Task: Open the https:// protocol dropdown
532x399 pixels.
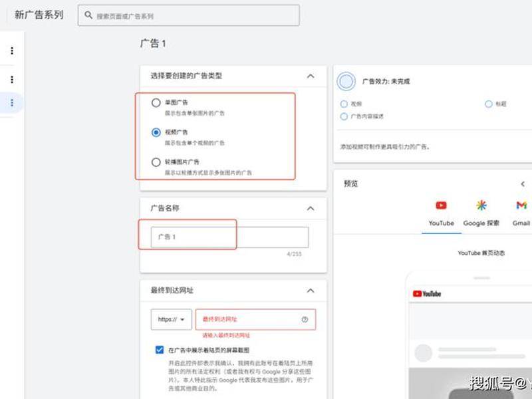Action: [172, 319]
